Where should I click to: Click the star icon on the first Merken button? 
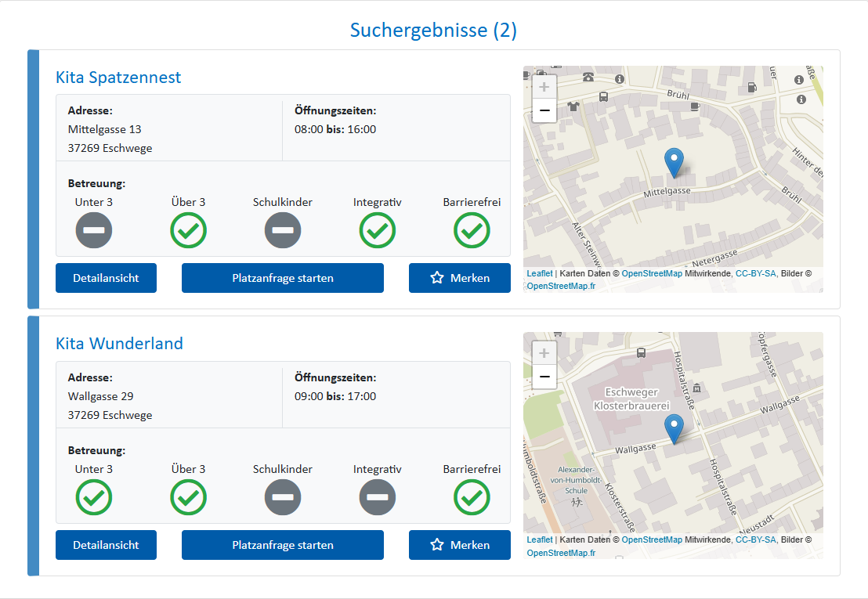click(438, 277)
